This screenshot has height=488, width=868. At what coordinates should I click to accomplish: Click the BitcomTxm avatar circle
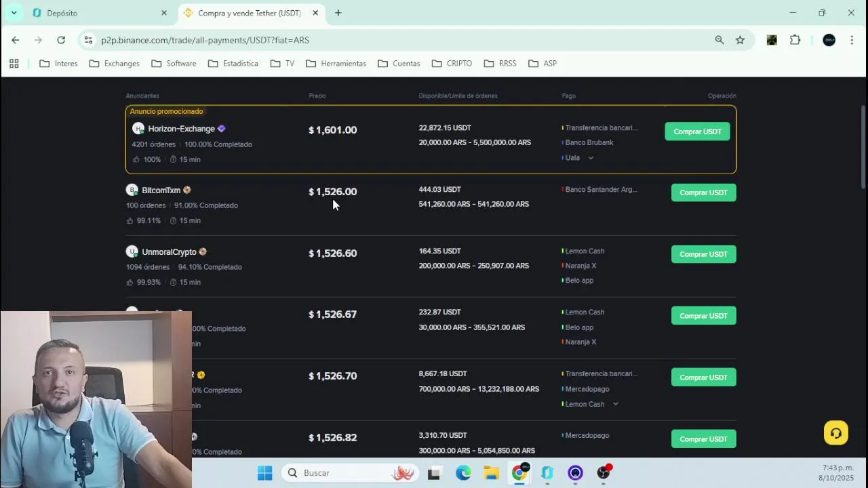pos(132,190)
